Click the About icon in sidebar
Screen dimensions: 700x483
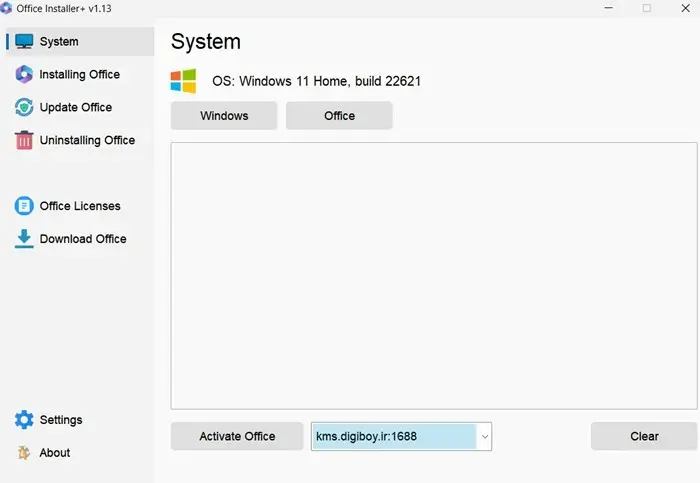[24, 453]
